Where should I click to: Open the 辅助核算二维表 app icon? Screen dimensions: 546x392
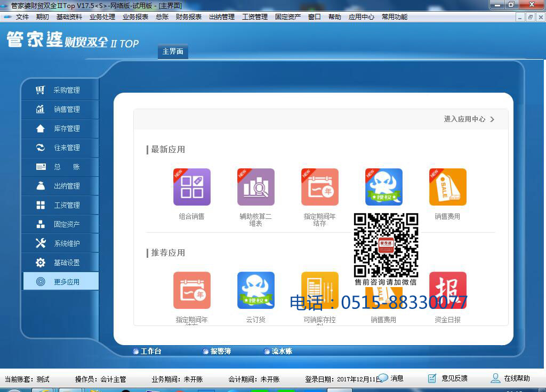(256, 187)
